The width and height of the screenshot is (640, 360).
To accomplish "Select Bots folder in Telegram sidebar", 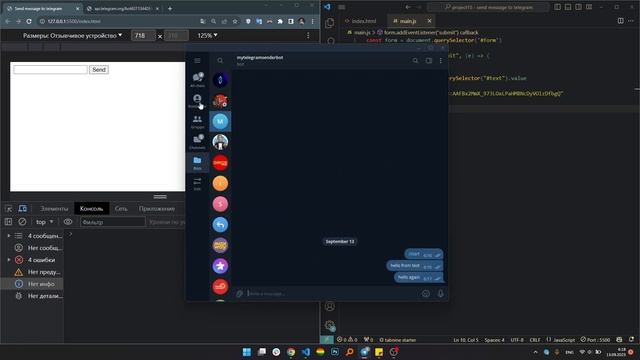I will (x=198, y=162).
